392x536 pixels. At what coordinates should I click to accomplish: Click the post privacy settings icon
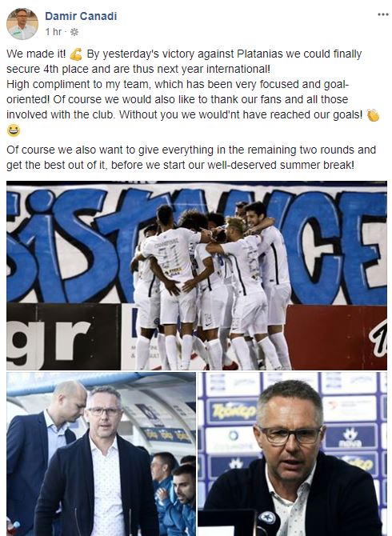[74, 32]
